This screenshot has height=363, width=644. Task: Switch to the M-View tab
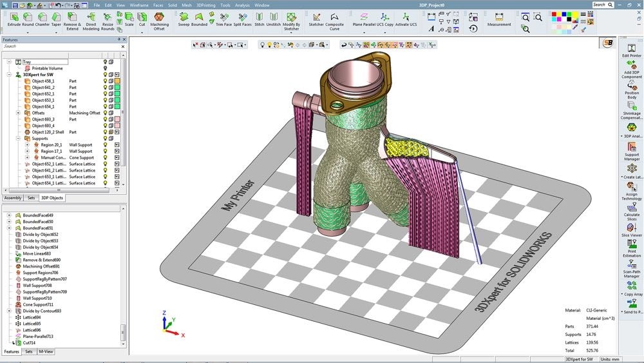46,352
